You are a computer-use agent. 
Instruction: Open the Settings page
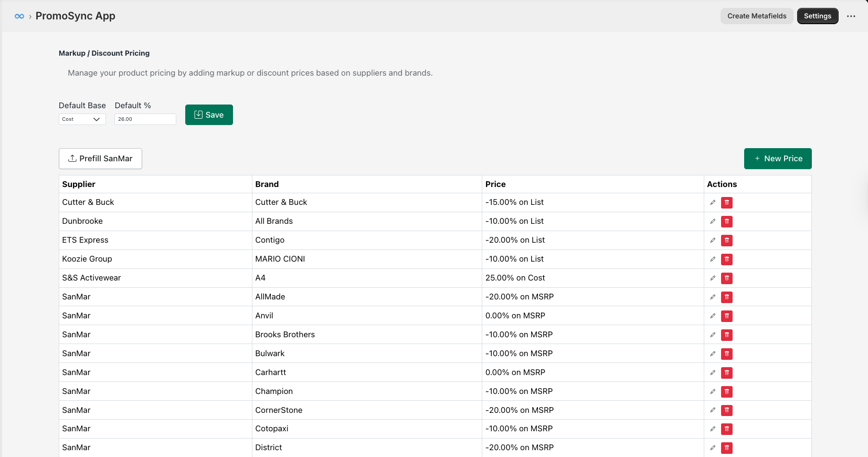818,16
